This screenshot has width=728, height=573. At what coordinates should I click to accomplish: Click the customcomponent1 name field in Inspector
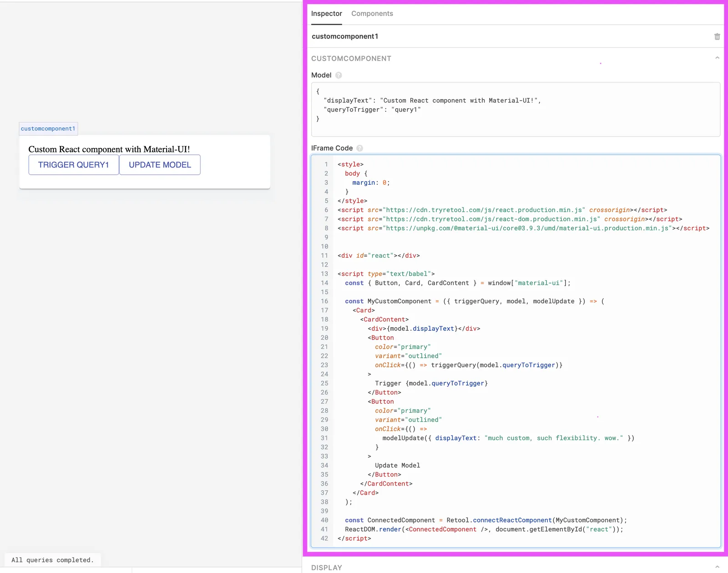[345, 36]
